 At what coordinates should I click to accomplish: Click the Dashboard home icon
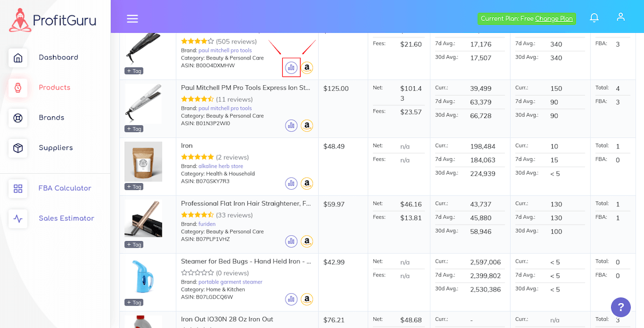tap(18, 58)
